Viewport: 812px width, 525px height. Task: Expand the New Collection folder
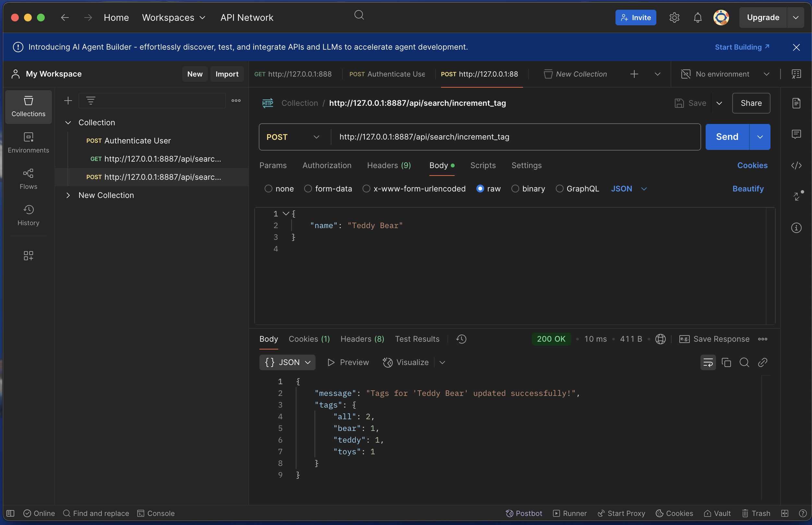click(x=68, y=195)
